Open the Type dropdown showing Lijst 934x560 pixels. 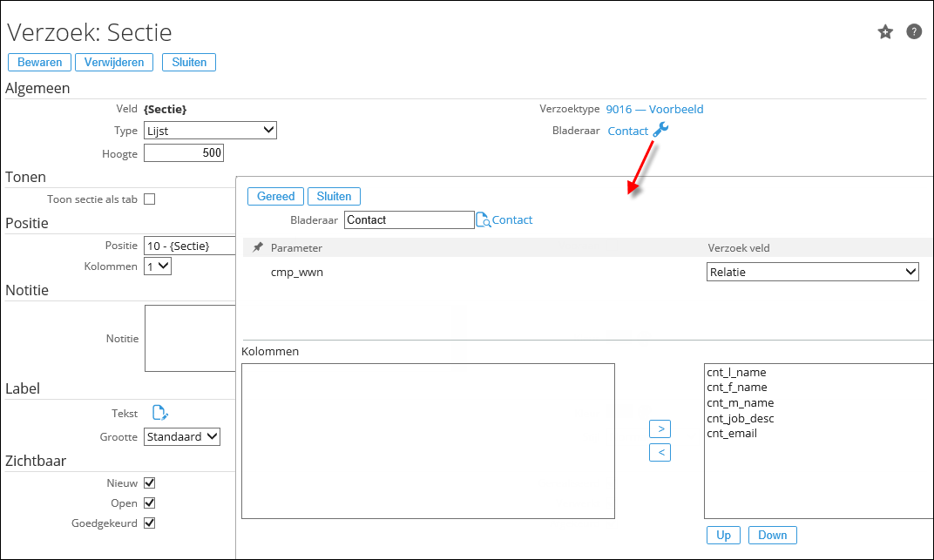[210, 131]
